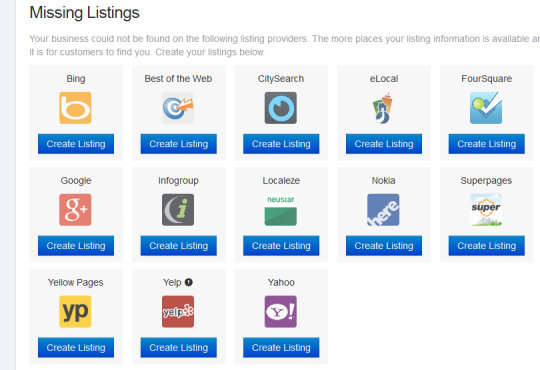The height and width of the screenshot is (370, 540).
Task: Click the orange Bing logo icon
Action: coord(75,108)
